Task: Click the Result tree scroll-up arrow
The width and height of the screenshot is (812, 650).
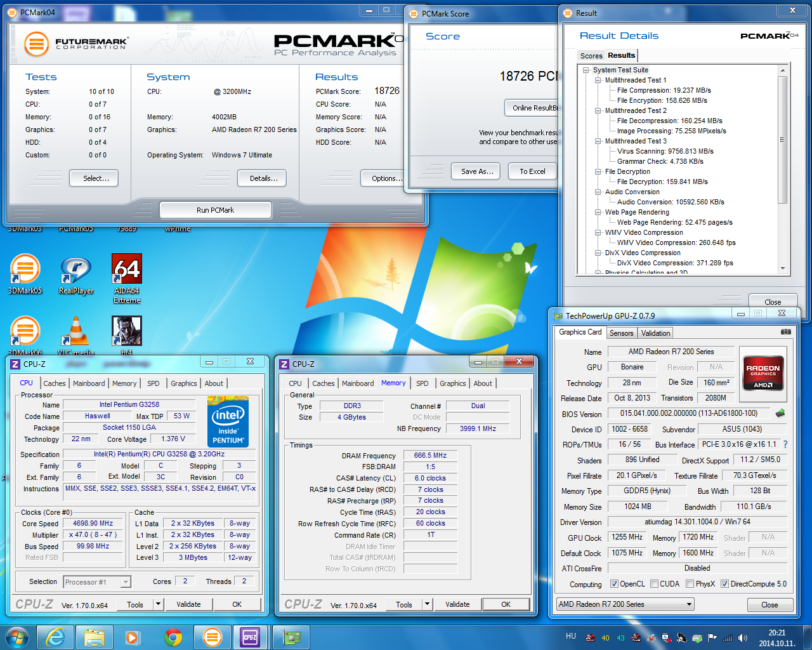Action: [x=783, y=70]
